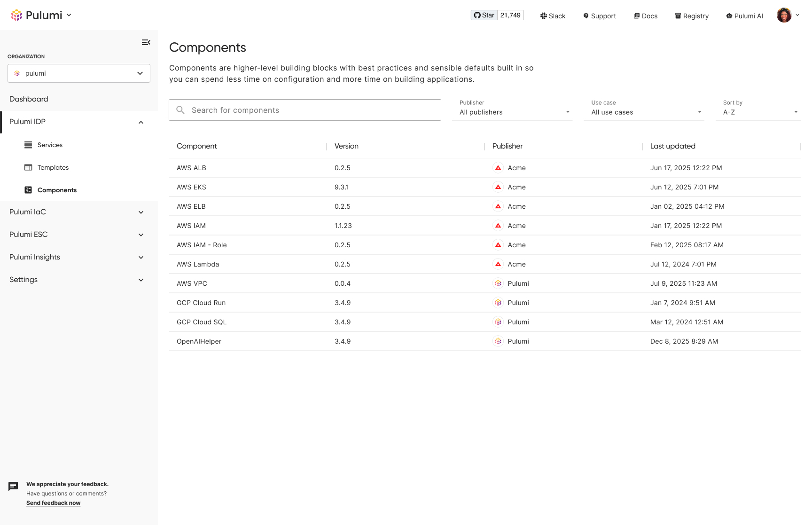The image size is (812, 526).
Task: Open the Pulumi product chevron next to logo
Action: (x=69, y=15)
